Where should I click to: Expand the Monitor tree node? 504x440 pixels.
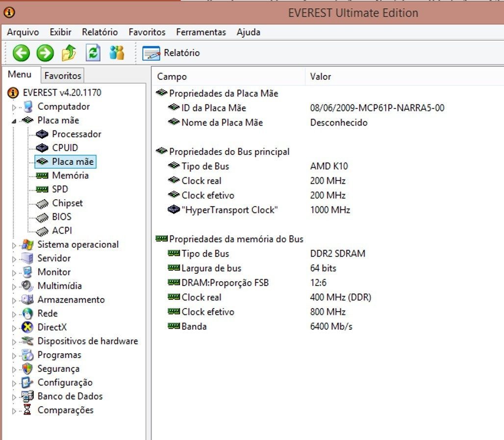[14, 273]
